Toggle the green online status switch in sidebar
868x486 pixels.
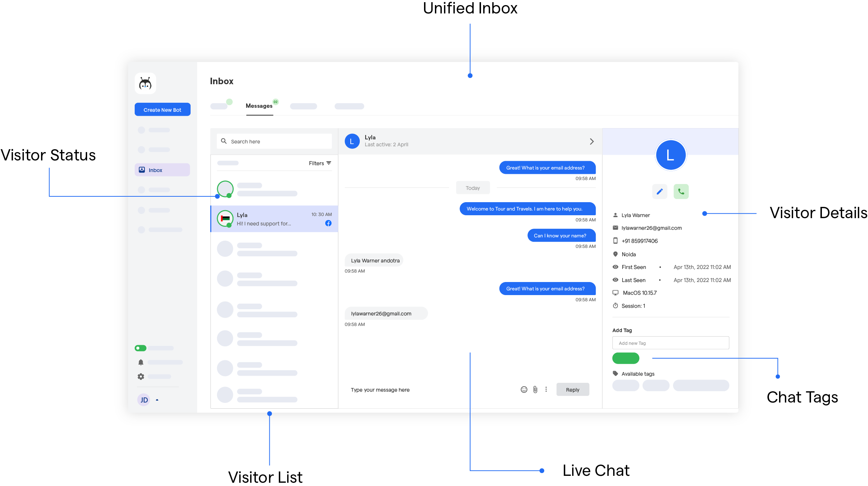(141, 348)
